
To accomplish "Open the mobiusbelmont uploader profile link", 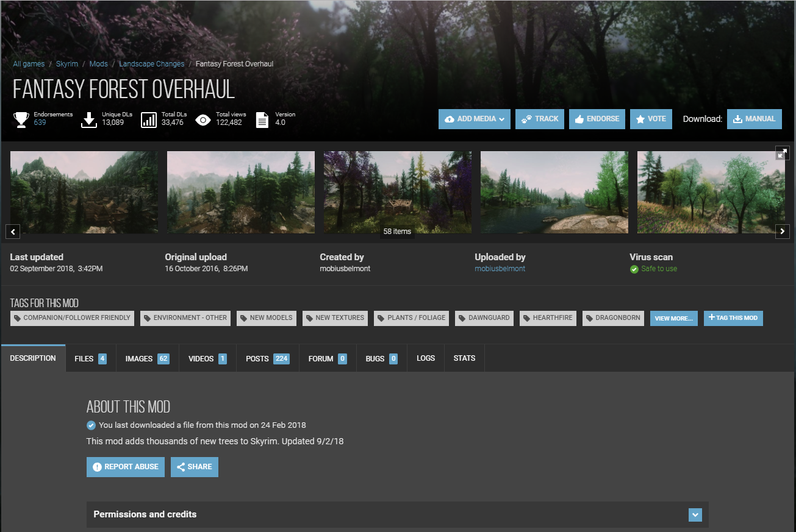I will [500, 269].
